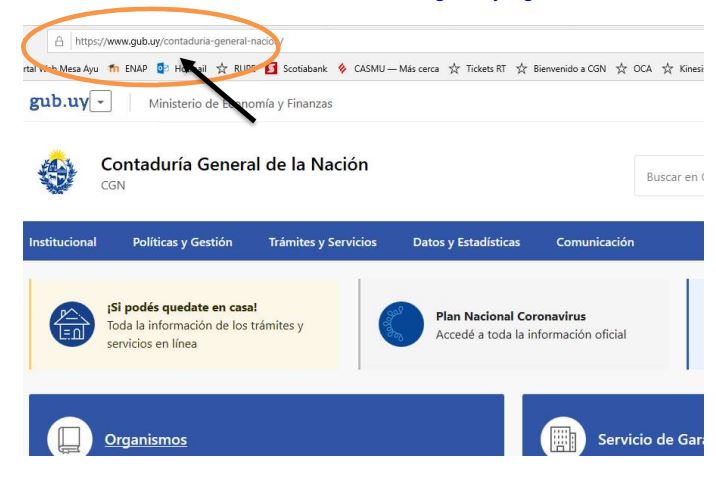Click the Contaduría General de la Nación title
716x477 pixels.
(x=234, y=164)
